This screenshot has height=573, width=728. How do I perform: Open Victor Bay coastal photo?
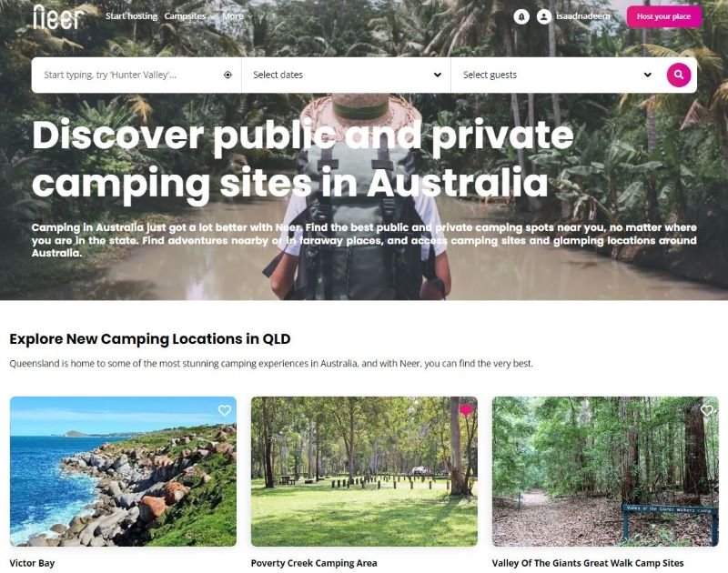coord(123,471)
